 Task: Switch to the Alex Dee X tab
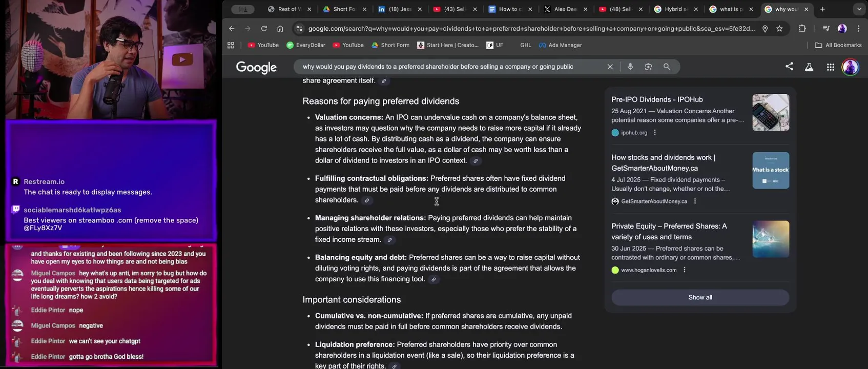(x=565, y=9)
